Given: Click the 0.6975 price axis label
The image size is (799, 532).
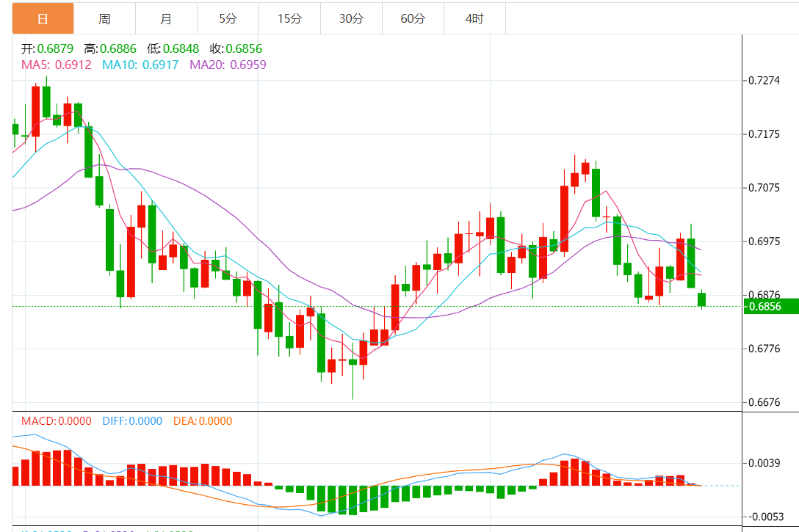Looking at the screenshot, I should tap(764, 241).
